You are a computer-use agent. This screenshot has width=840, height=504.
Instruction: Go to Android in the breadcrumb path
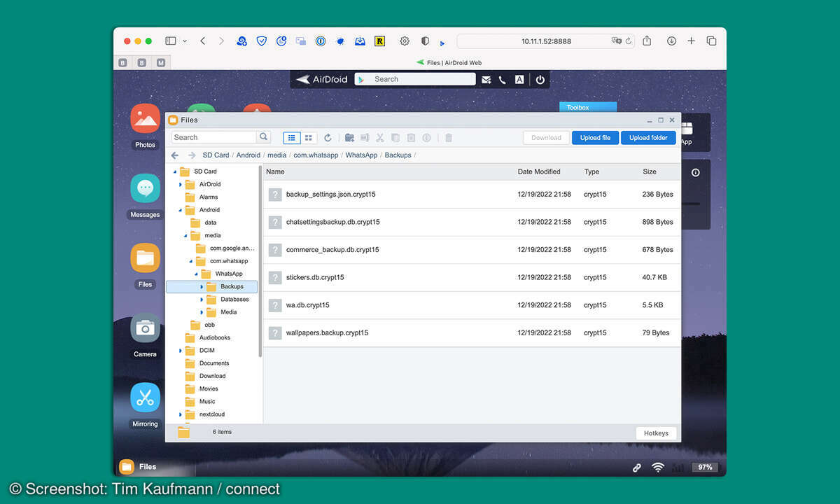[248, 155]
